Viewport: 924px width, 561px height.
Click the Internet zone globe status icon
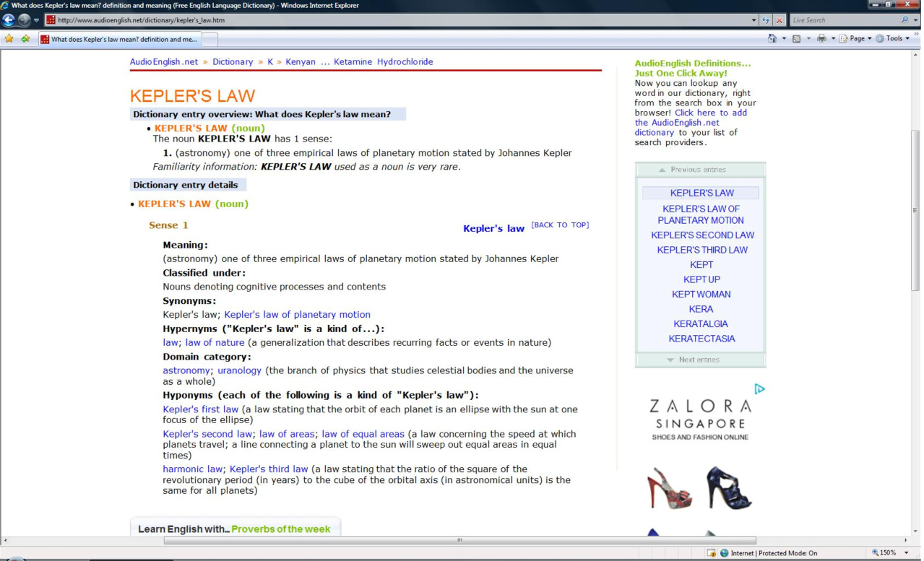[x=724, y=553]
